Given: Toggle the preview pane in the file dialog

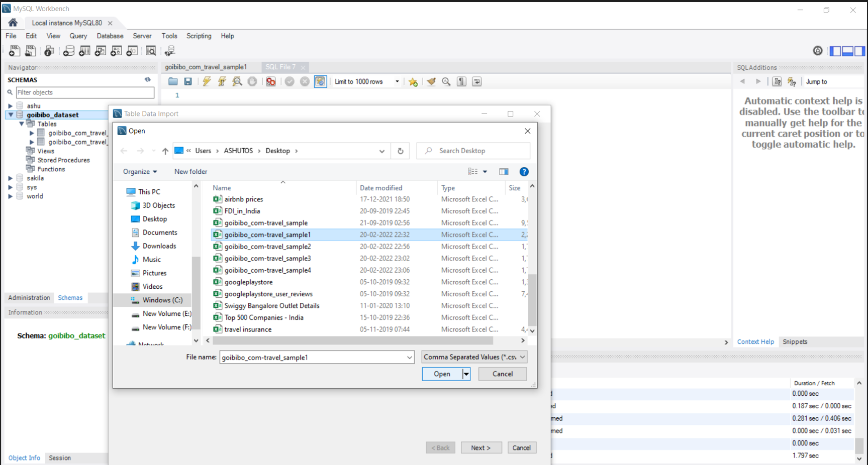Looking at the screenshot, I should [504, 171].
